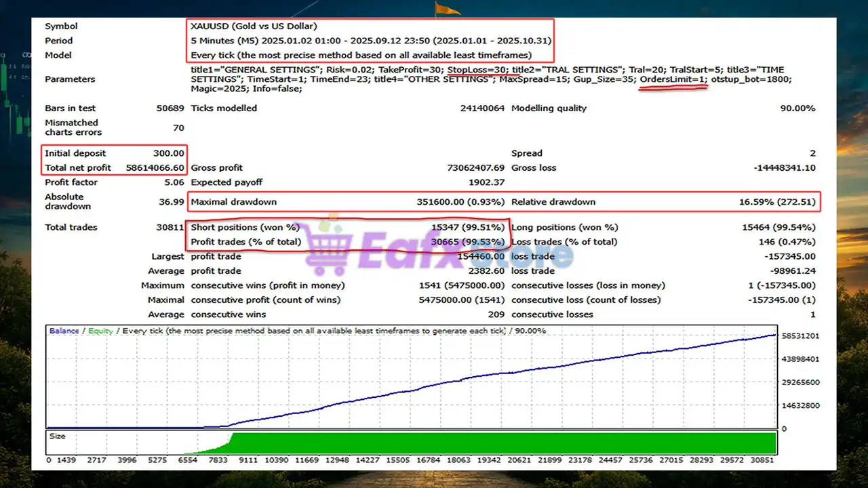Image resolution: width=868 pixels, height=488 pixels.
Task: Click the Long positions won percentage
Action: point(786,227)
